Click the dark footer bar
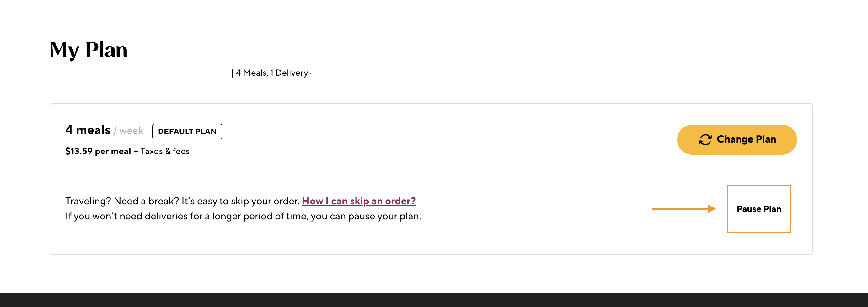The width and height of the screenshot is (868, 307). (x=434, y=299)
